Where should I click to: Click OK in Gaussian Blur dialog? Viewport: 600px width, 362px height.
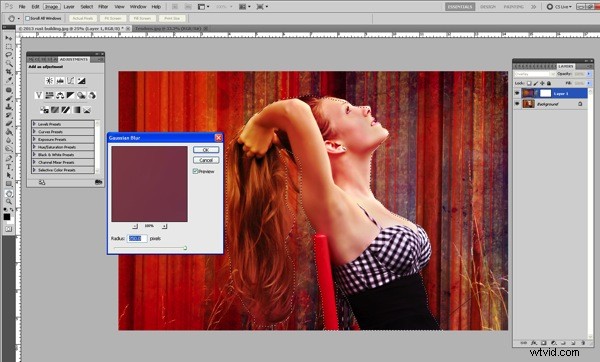pyautogui.click(x=206, y=150)
